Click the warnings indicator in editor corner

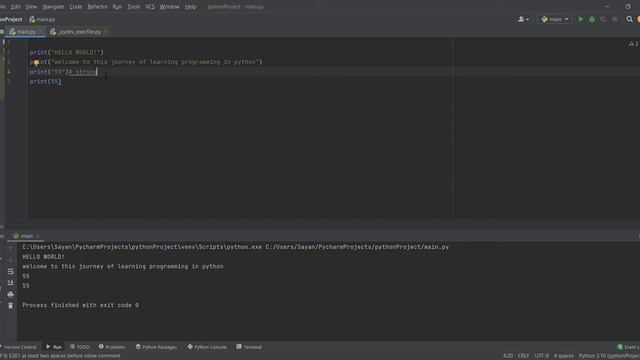(633, 43)
